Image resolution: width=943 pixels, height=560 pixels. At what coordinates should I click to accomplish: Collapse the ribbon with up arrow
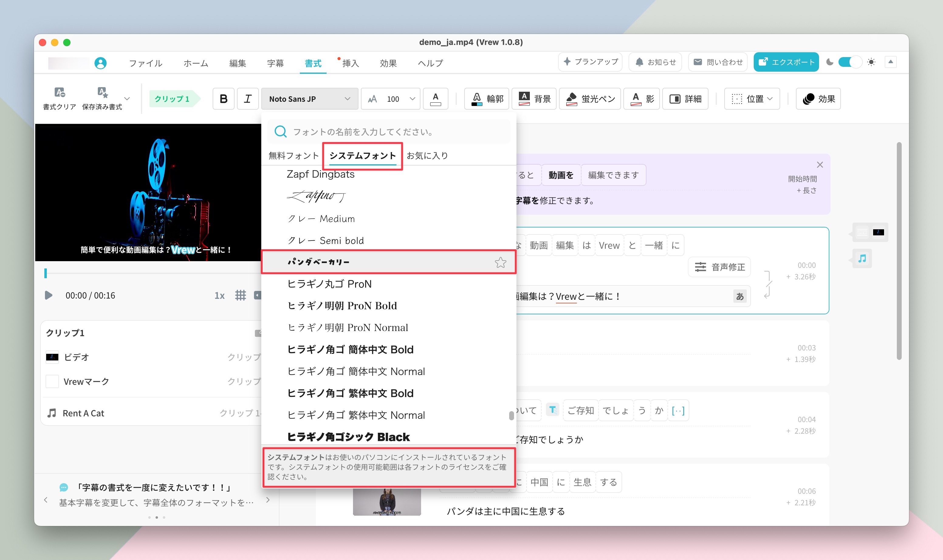pyautogui.click(x=890, y=62)
